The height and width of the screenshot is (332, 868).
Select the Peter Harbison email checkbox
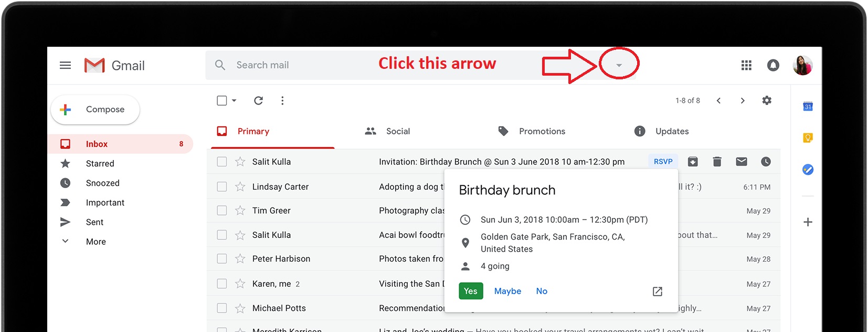click(x=222, y=259)
